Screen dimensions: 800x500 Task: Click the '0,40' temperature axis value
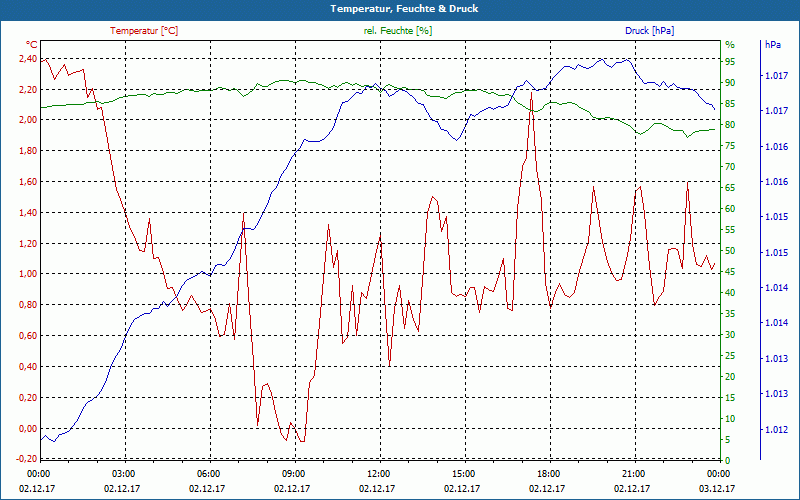point(28,366)
